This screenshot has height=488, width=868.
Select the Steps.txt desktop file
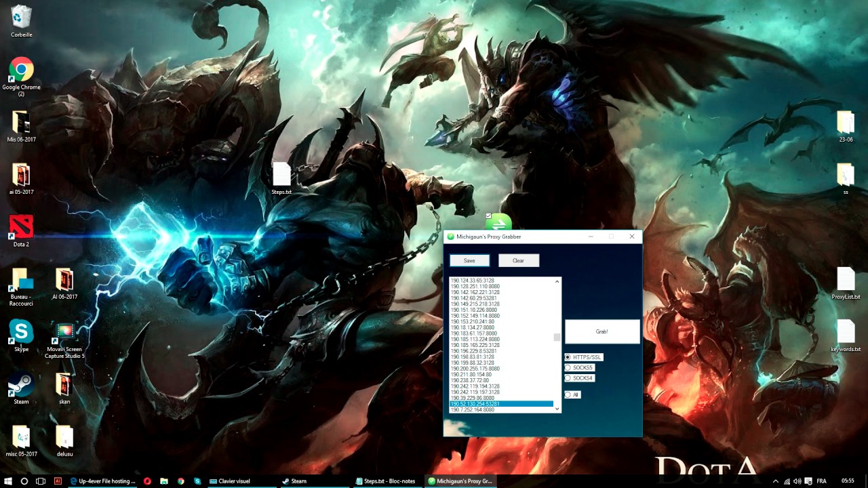pyautogui.click(x=281, y=178)
